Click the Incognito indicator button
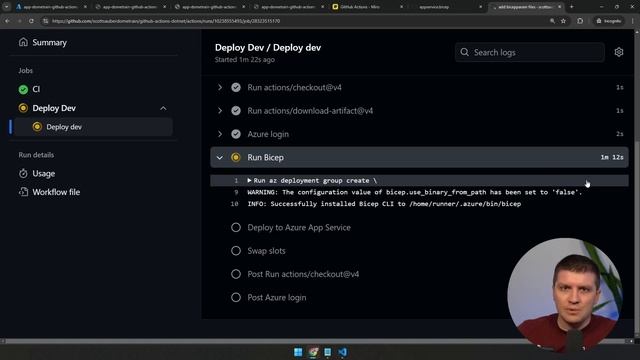 609,21
